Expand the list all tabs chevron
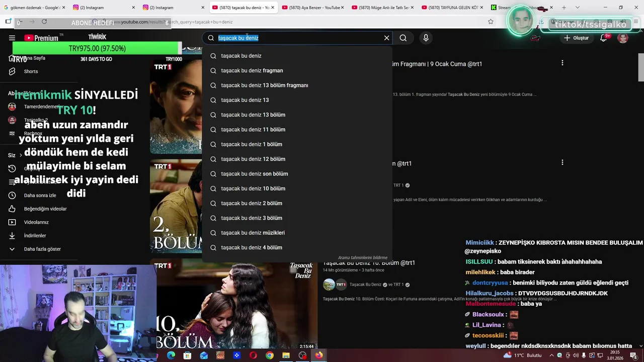Screen dimensions: 644x362 point(578,8)
